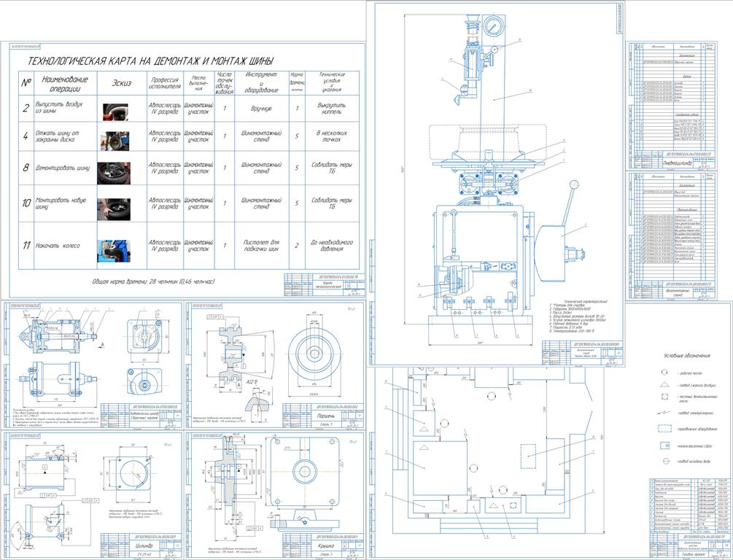Open sketch photo for 'Монтировать новую шину'
This screenshot has height=560, width=733.
coord(114,209)
